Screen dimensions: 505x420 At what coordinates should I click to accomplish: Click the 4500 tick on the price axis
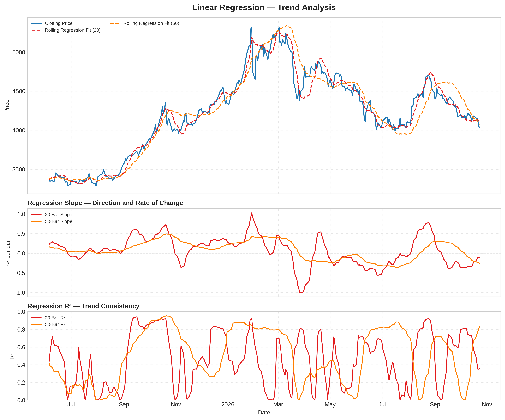tap(19, 91)
